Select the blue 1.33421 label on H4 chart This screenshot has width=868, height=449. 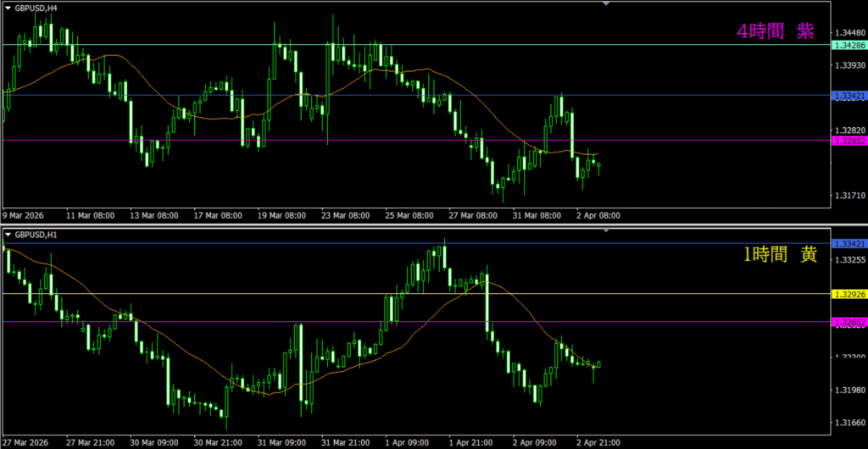(x=849, y=96)
